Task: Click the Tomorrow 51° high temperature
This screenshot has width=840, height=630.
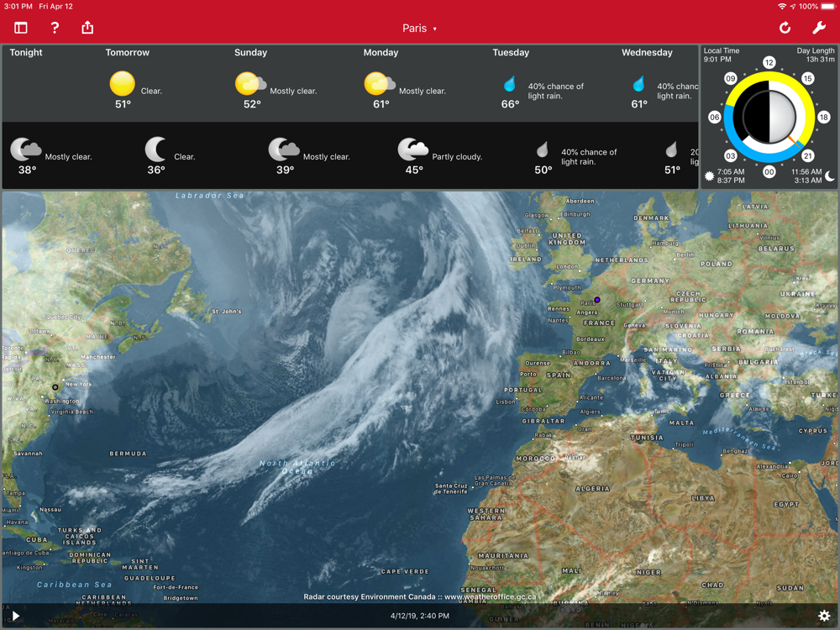Action: (123, 104)
